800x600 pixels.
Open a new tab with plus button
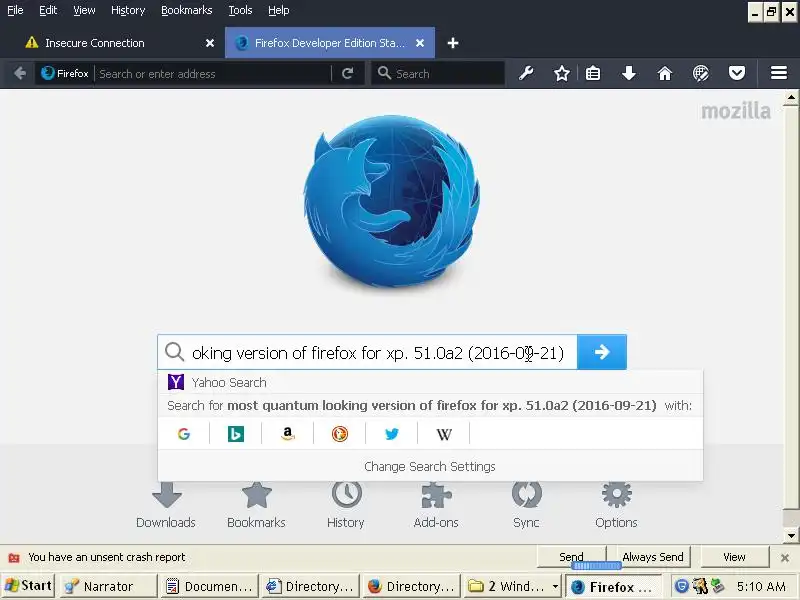tap(453, 43)
